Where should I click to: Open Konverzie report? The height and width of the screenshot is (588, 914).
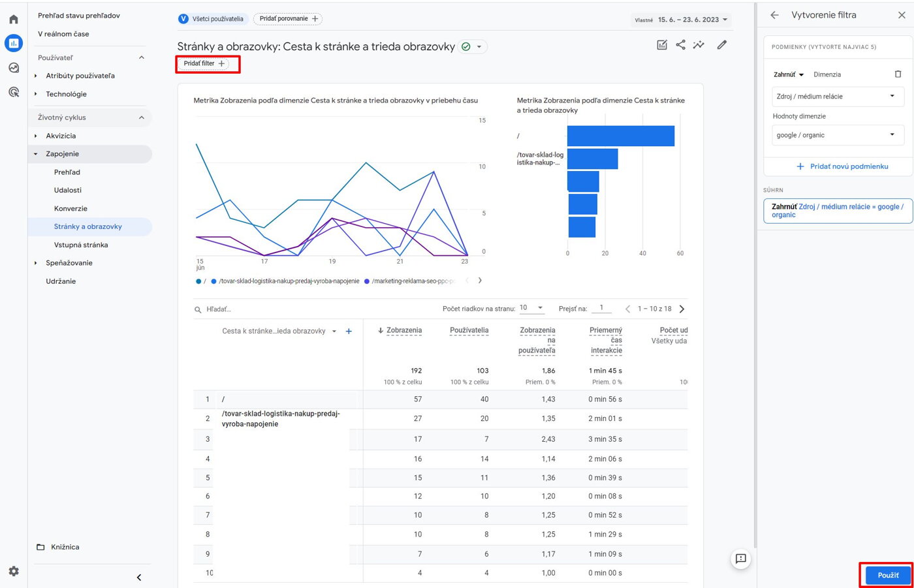point(71,208)
